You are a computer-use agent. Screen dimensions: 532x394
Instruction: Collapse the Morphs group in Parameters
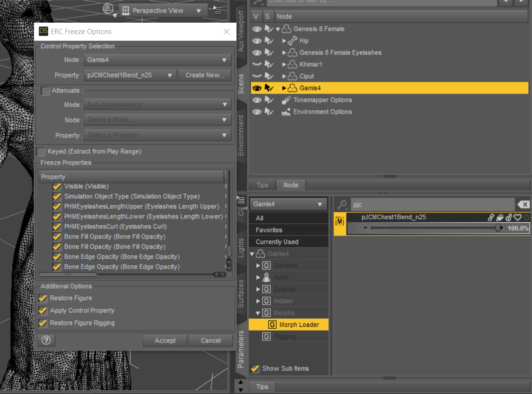point(258,313)
